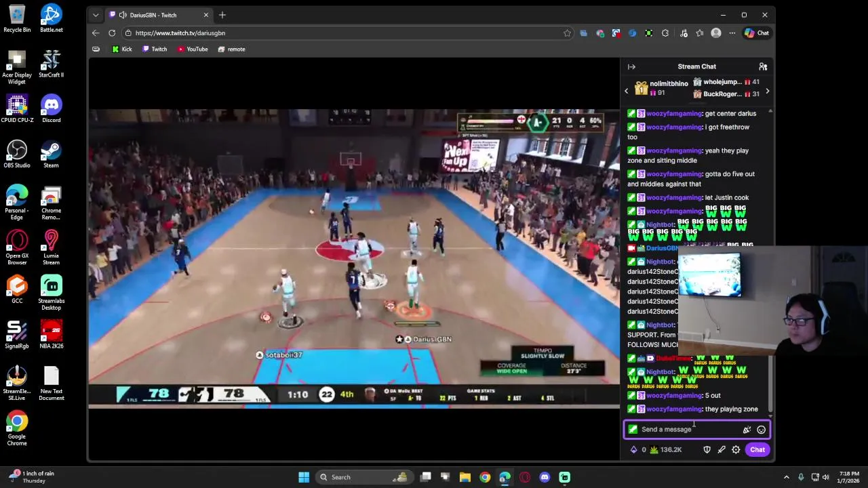This screenshot has height=488, width=868.
Task: Open the New Text Document file
Action: pos(51,384)
